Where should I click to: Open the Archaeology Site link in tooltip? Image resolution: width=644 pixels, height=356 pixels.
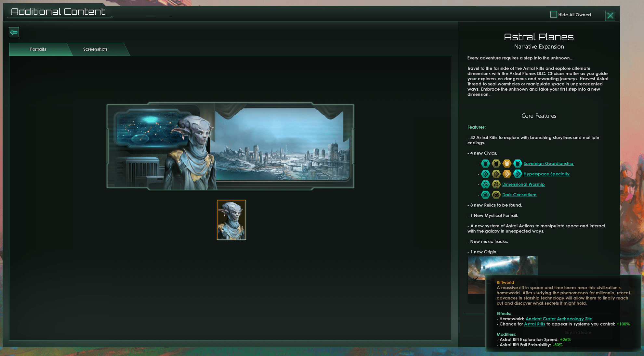point(574,319)
